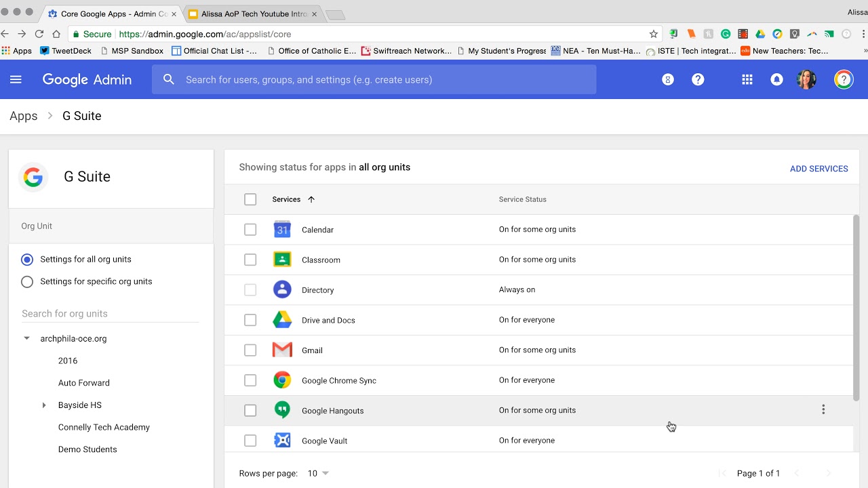Click the browser address bar URL
The width and height of the screenshot is (868, 488).
point(205,34)
